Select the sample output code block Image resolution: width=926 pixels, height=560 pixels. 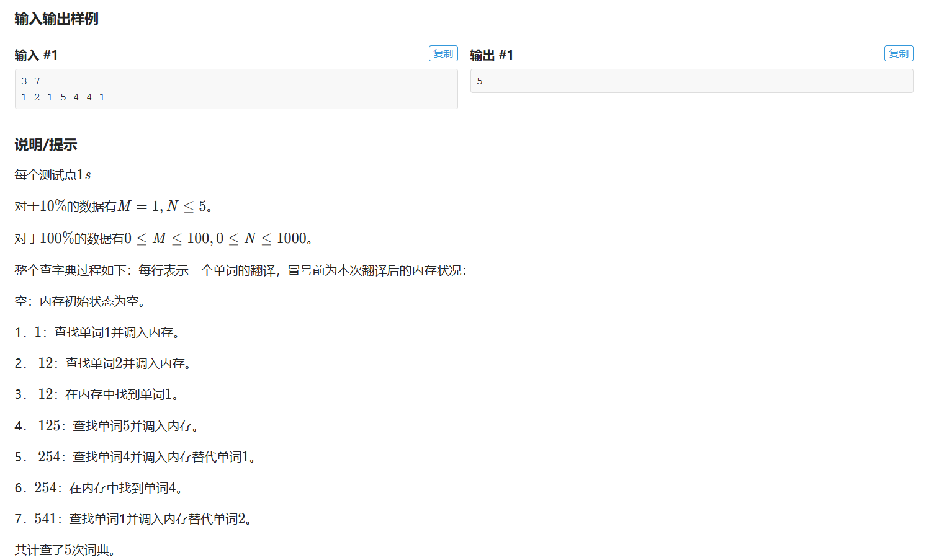[x=691, y=81]
